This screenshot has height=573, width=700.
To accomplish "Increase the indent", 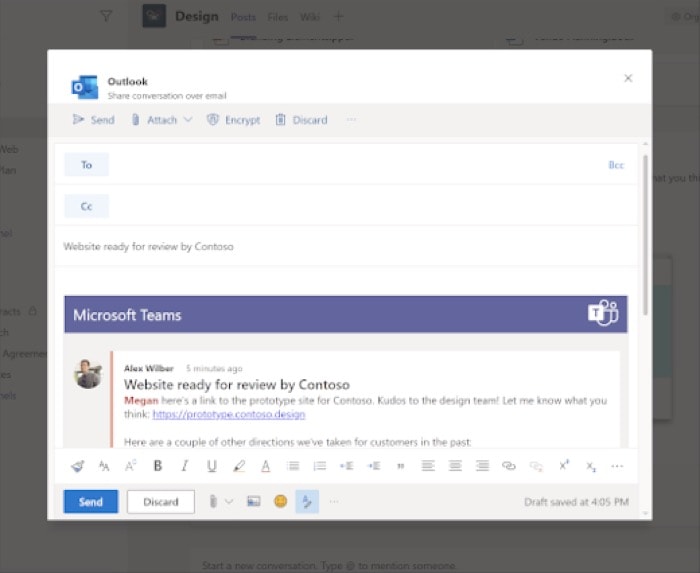I will point(374,466).
